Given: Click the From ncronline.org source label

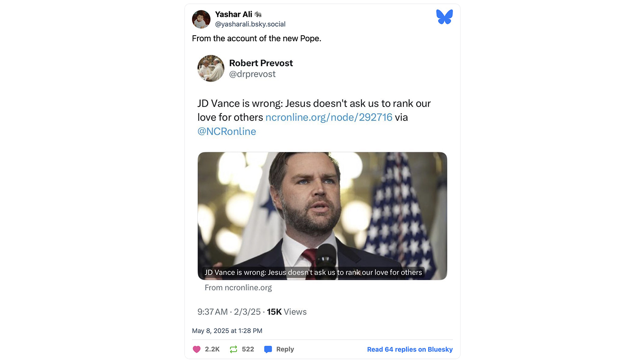Looking at the screenshot, I should (238, 288).
